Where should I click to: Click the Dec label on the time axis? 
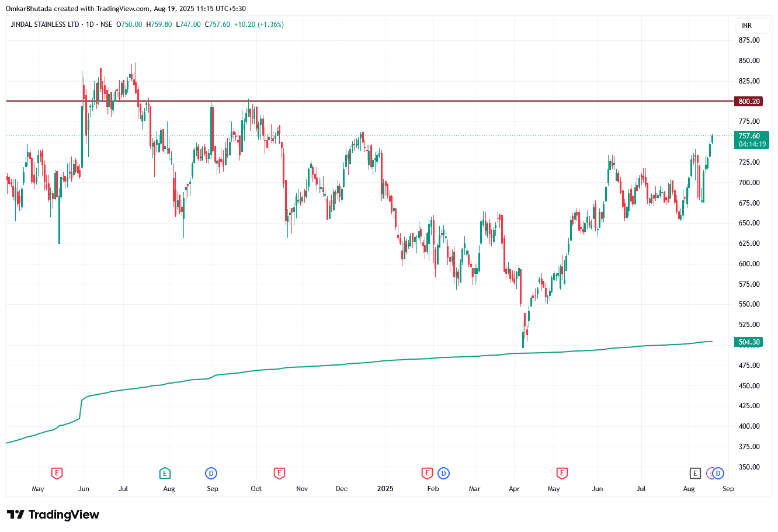pyautogui.click(x=342, y=489)
